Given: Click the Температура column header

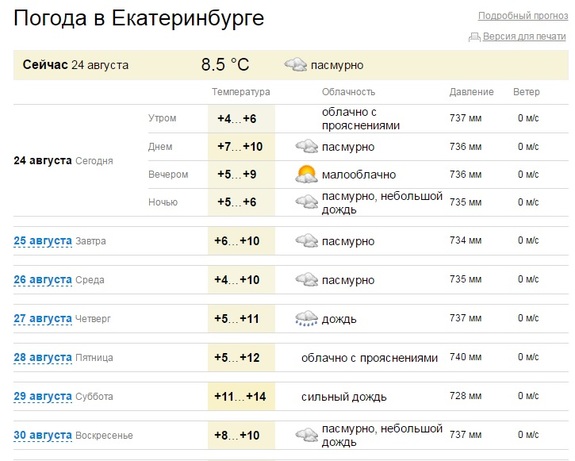Looking at the screenshot, I should 241,92.
